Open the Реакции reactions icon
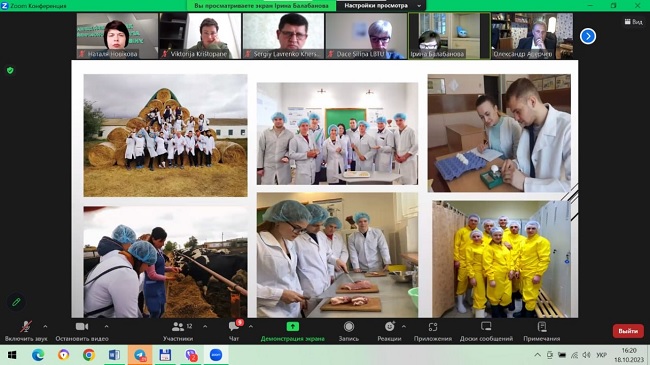The width and height of the screenshot is (650, 365). 389,327
